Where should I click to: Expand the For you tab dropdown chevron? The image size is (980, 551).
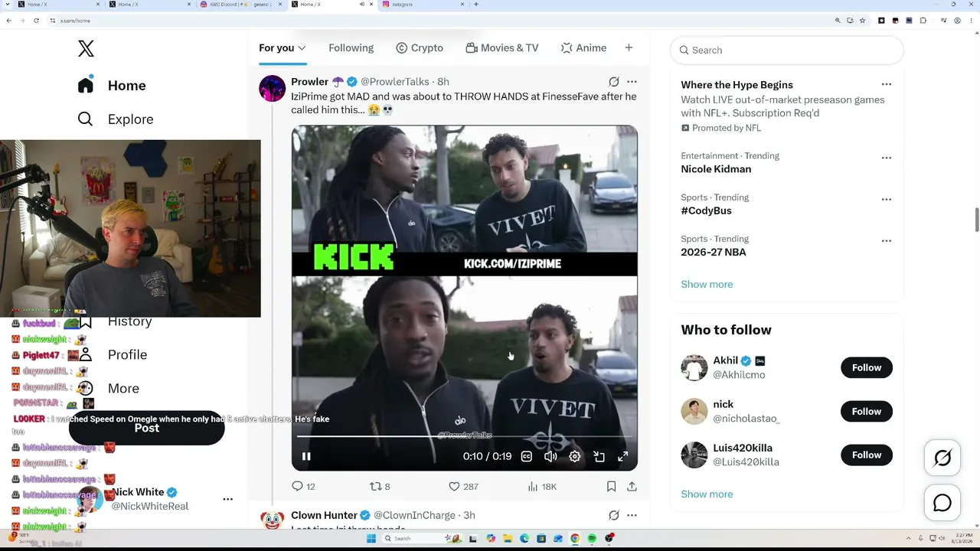302,48
